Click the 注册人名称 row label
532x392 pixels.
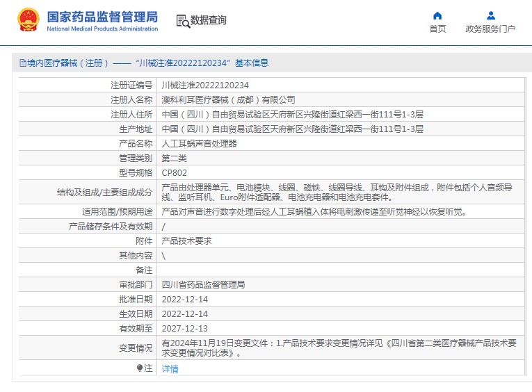(x=131, y=99)
